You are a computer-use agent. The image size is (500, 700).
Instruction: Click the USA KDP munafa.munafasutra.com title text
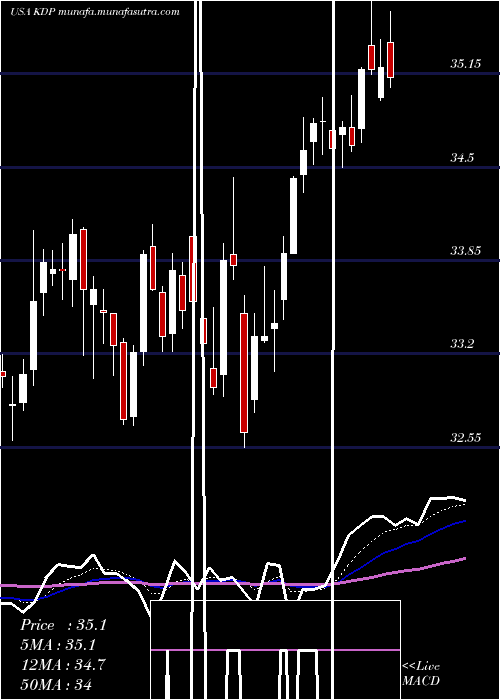pos(95,12)
